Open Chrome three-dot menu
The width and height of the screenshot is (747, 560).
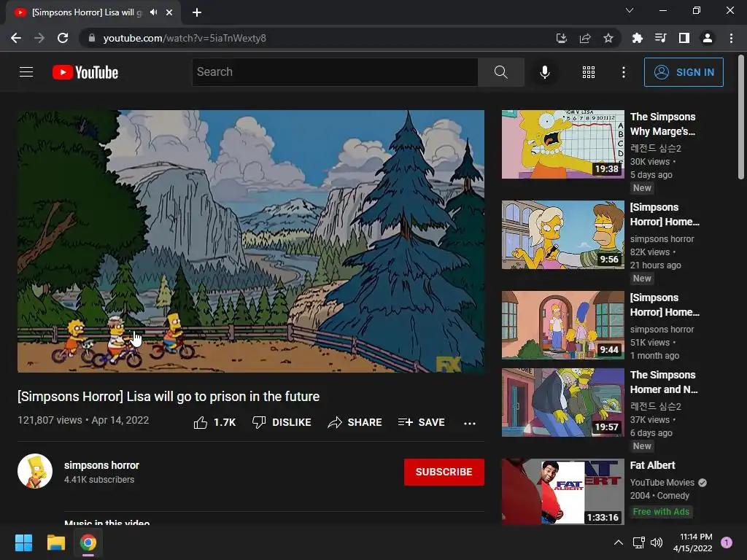point(731,38)
